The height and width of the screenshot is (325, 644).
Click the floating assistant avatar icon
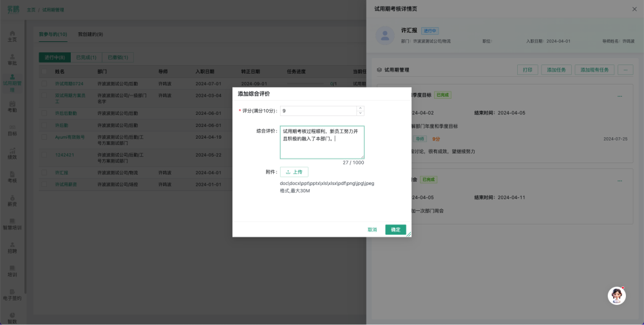pos(617,295)
